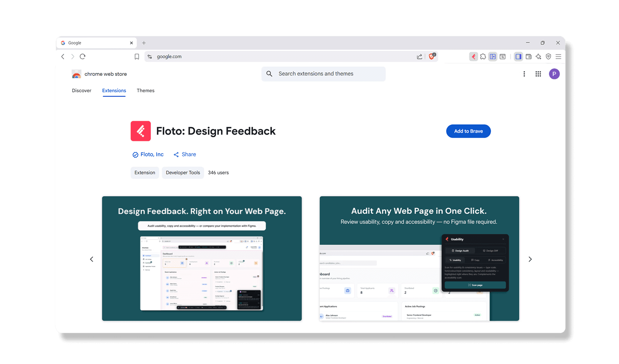Select the Extensions tab
The width and height of the screenshot is (619, 364).
click(114, 91)
